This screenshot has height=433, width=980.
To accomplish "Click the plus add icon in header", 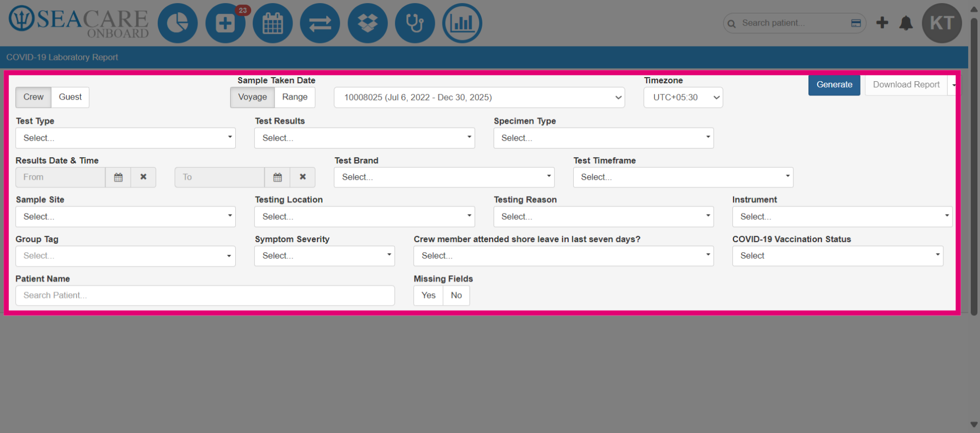I will pyautogui.click(x=882, y=22).
